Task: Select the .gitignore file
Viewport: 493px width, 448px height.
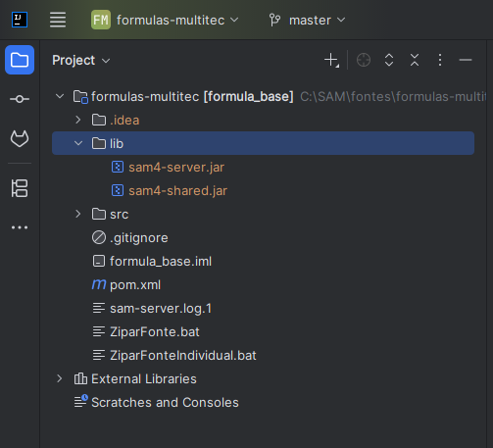Action: tap(139, 237)
